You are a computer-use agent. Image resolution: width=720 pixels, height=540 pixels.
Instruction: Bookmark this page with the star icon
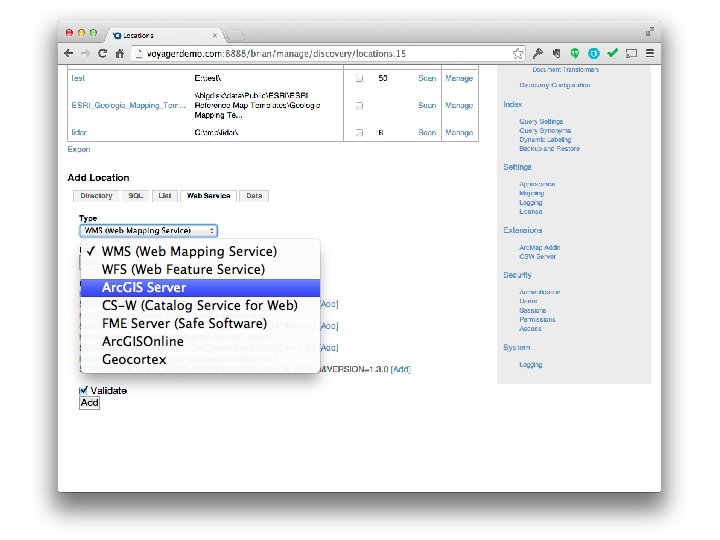click(x=518, y=53)
